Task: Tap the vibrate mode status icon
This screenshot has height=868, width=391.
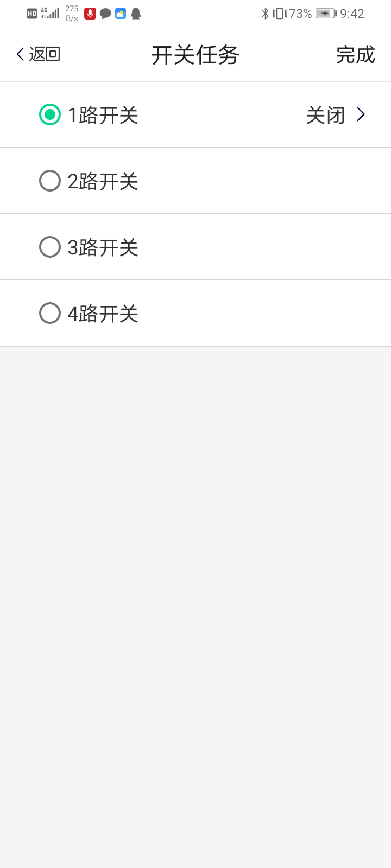Action: coord(279,14)
